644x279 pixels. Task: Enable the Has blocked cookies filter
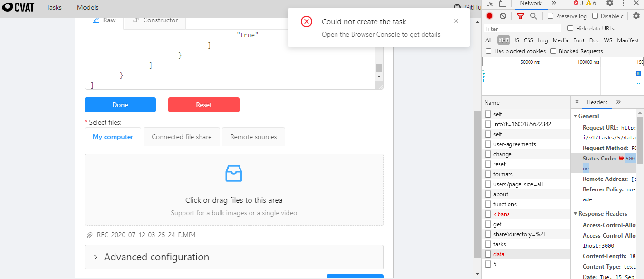point(489,51)
